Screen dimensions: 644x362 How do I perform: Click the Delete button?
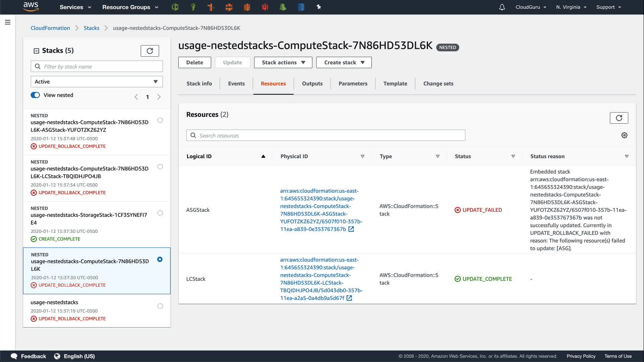[x=194, y=62]
